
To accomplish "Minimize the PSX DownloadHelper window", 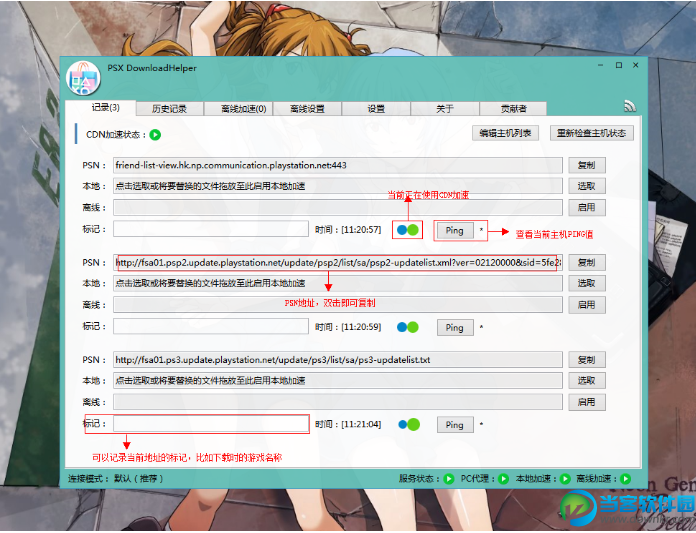I will 601,65.
